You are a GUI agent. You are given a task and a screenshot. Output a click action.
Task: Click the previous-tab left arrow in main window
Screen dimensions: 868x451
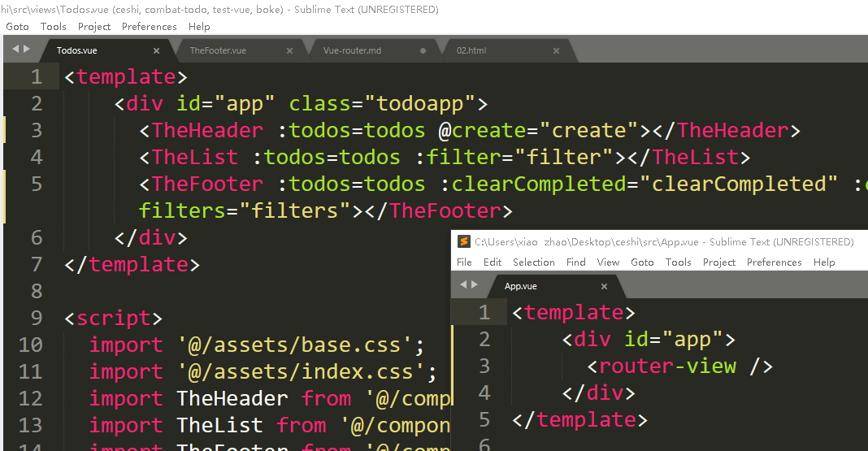[x=16, y=50]
